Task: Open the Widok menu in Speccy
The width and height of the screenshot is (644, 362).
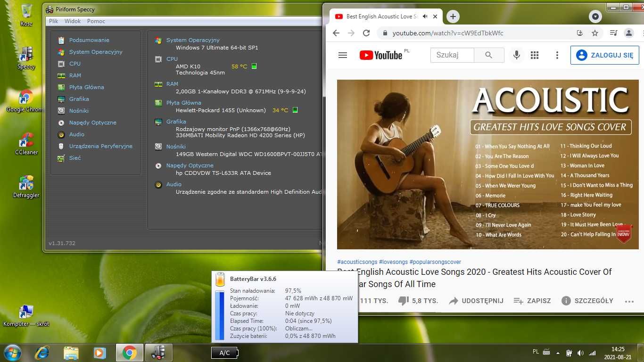Action: click(x=73, y=21)
